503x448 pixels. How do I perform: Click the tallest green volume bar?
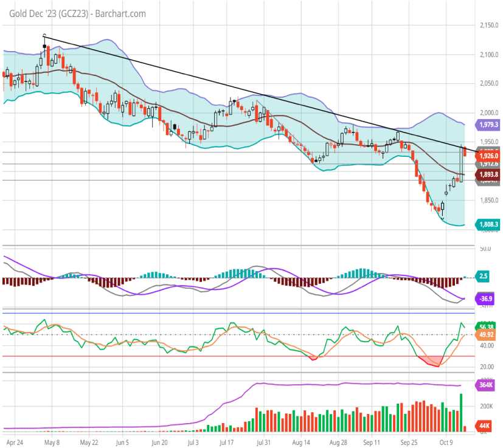pos(460,412)
